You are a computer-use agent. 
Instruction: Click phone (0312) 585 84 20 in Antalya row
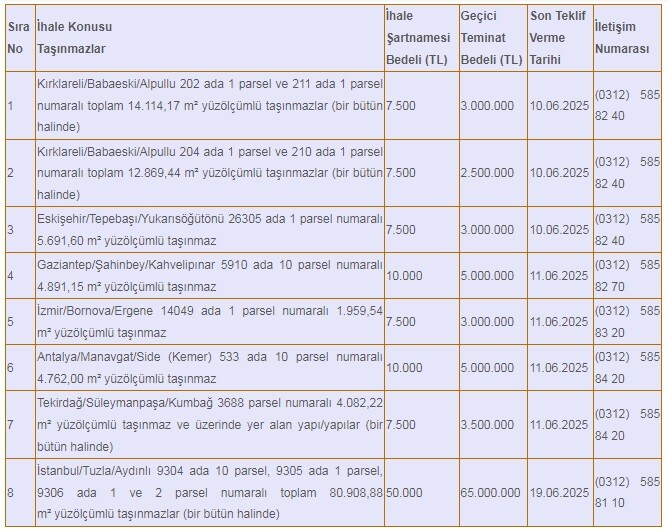627,368
